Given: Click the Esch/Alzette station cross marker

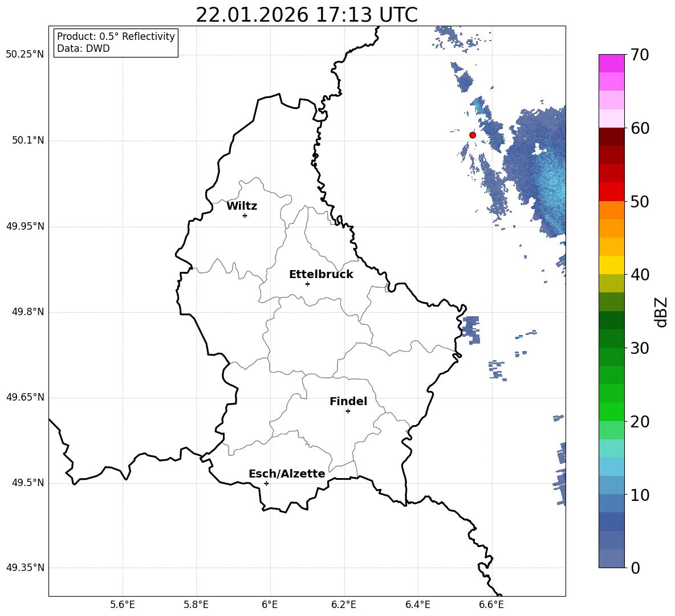Looking at the screenshot, I should pyautogui.click(x=266, y=483).
